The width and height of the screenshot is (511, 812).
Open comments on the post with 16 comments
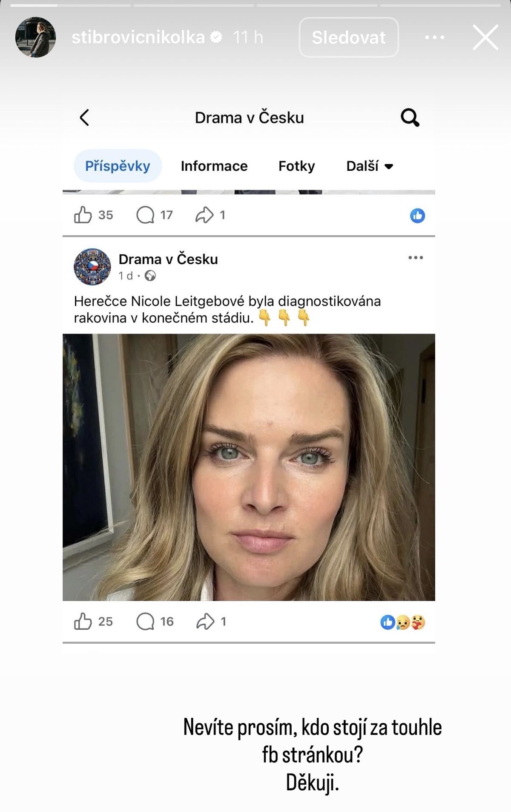[145, 622]
